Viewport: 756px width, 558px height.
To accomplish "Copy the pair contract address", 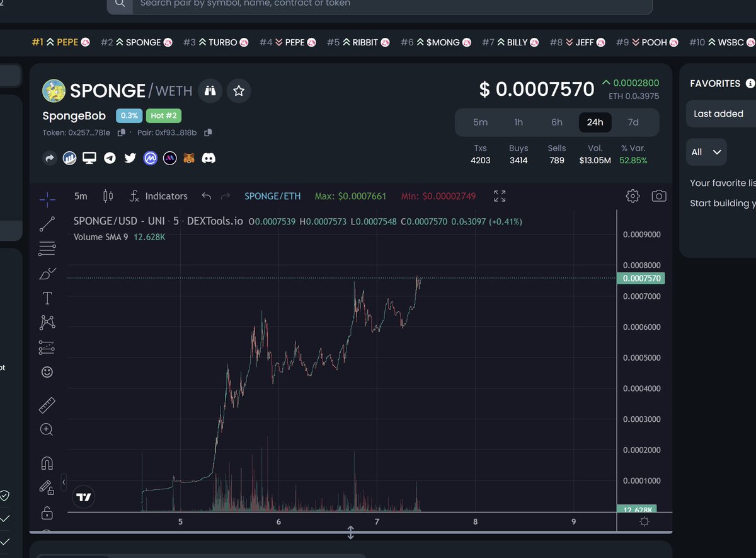I will tap(209, 133).
